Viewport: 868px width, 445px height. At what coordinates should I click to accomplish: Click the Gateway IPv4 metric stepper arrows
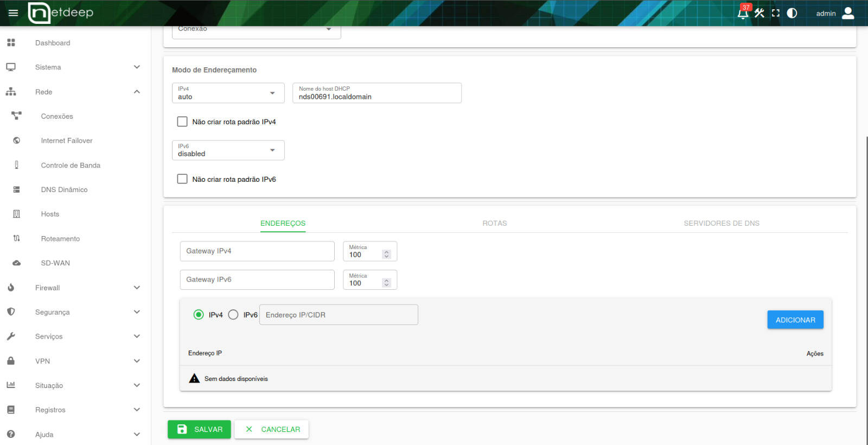click(x=386, y=255)
